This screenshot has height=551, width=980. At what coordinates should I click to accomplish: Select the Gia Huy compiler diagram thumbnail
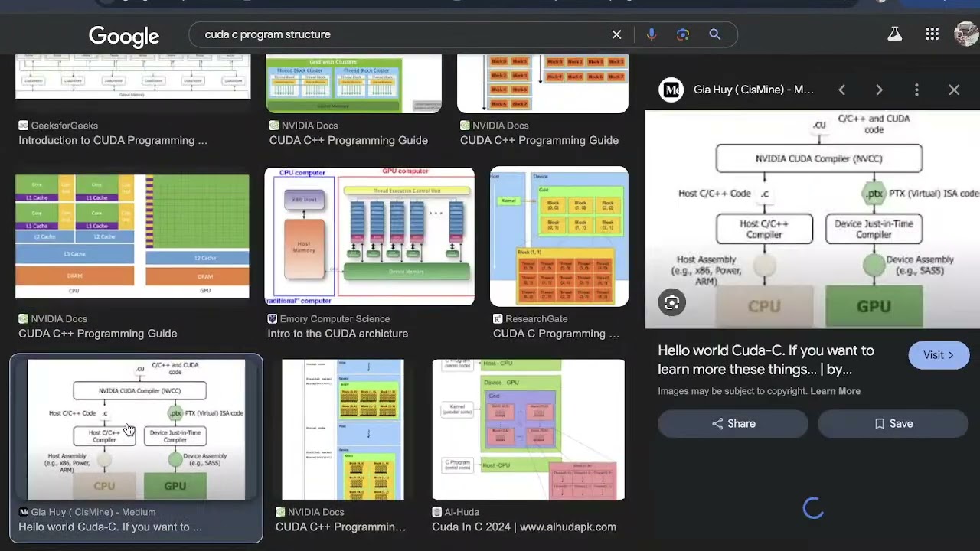click(136, 429)
